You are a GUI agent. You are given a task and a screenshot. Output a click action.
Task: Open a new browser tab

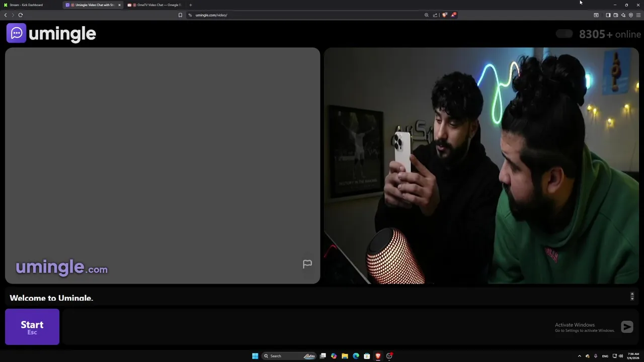[190, 5]
